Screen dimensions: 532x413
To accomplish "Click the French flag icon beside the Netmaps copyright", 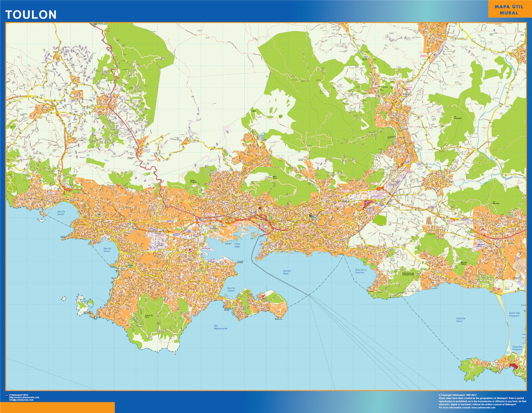I will tap(7, 395).
